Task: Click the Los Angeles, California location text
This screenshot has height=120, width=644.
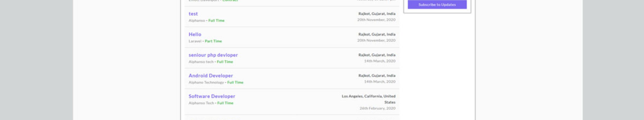Action: (x=368, y=96)
